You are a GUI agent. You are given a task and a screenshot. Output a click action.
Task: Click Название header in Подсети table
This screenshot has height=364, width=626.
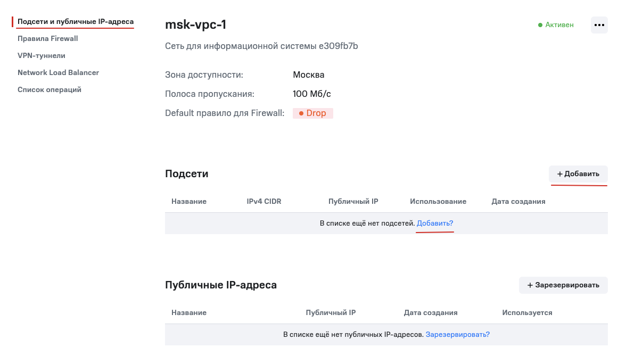[189, 202]
